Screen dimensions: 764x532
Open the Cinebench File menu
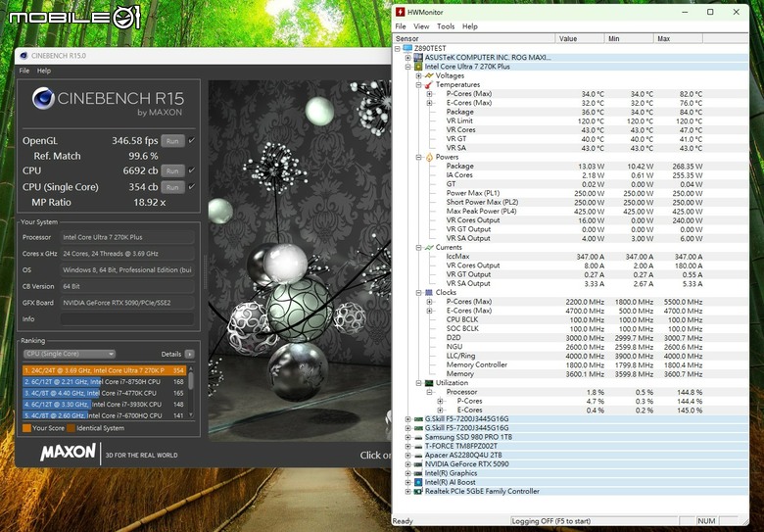coord(24,71)
